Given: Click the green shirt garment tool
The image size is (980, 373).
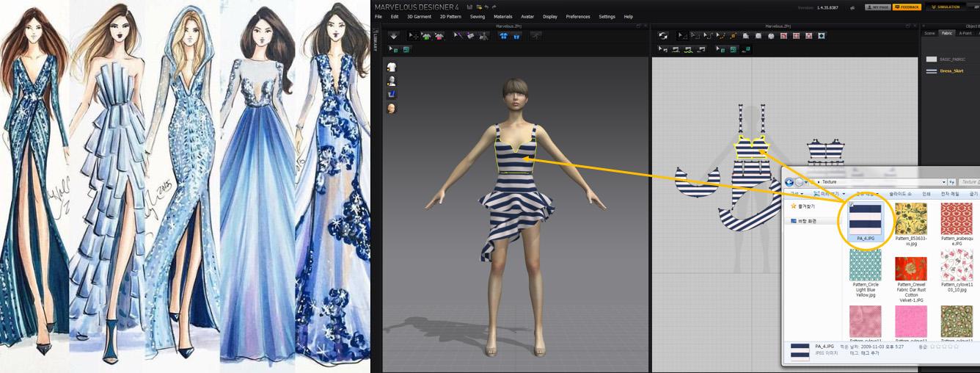Looking at the screenshot, I should [x=426, y=35].
